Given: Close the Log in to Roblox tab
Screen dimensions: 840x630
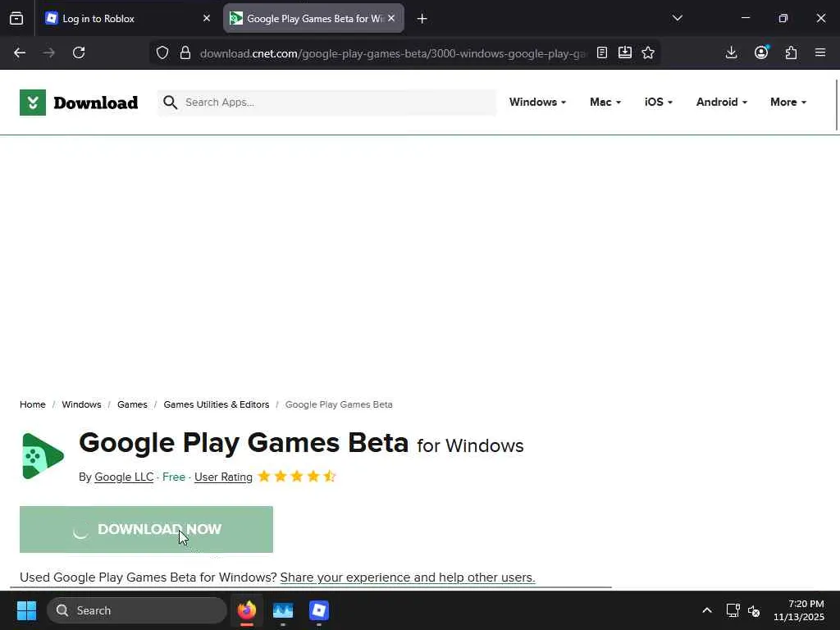Looking at the screenshot, I should (x=207, y=18).
